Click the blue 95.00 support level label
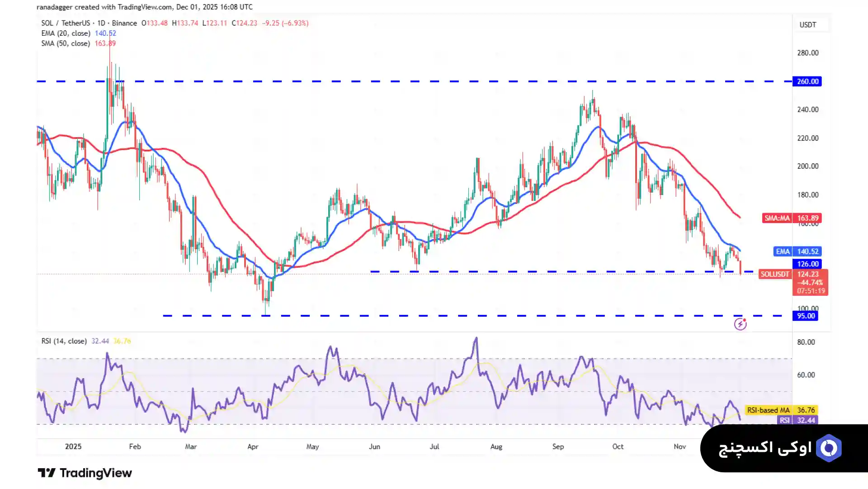Image resolution: width=868 pixels, height=489 pixels. pos(805,316)
